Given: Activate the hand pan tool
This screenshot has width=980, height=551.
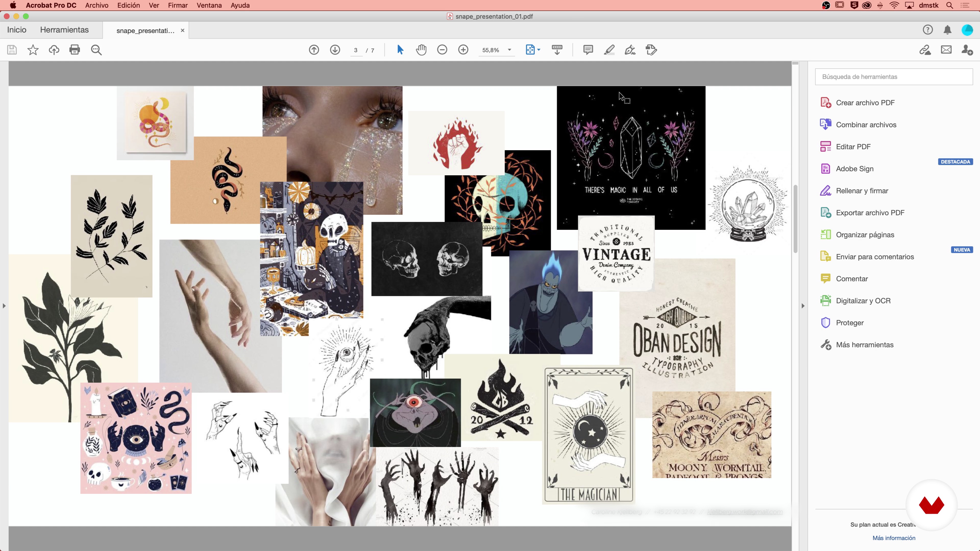Looking at the screenshot, I should pos(421,50).
